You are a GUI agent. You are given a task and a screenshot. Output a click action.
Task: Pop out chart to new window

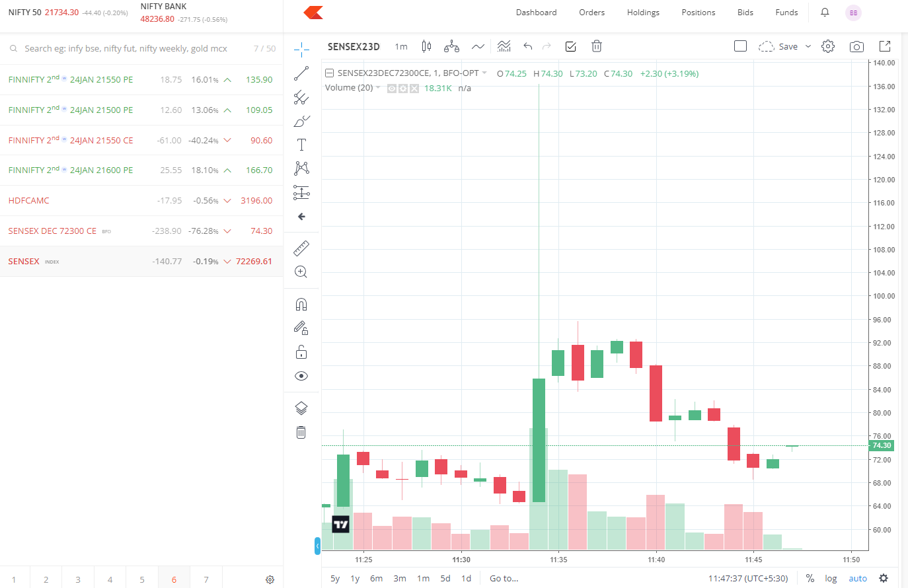pos(885,46)
